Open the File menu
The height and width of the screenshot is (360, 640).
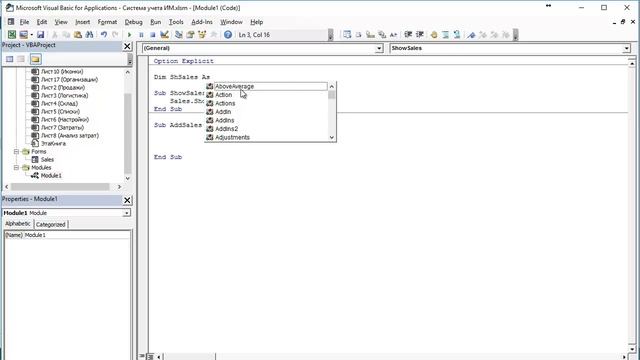click(24, 22)
